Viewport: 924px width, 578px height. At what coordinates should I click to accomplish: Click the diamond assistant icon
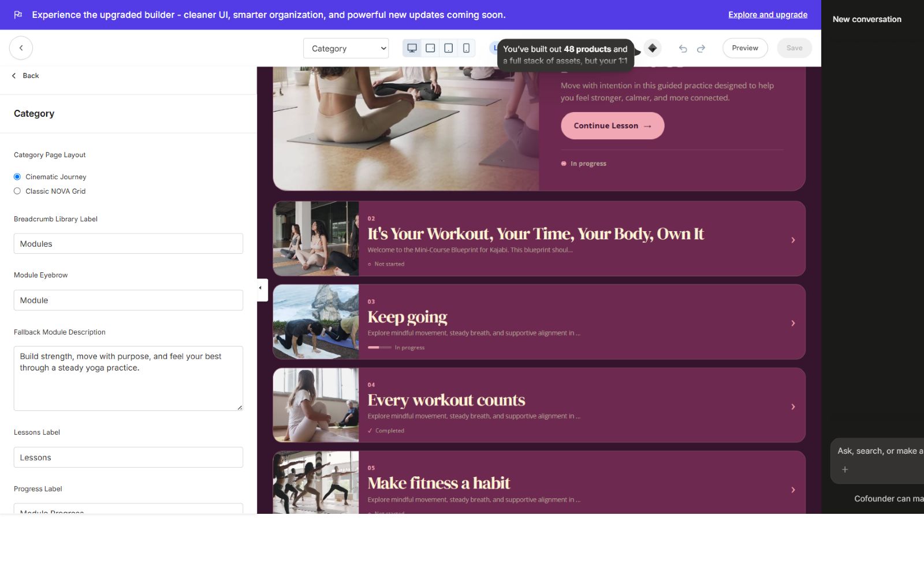653,48
